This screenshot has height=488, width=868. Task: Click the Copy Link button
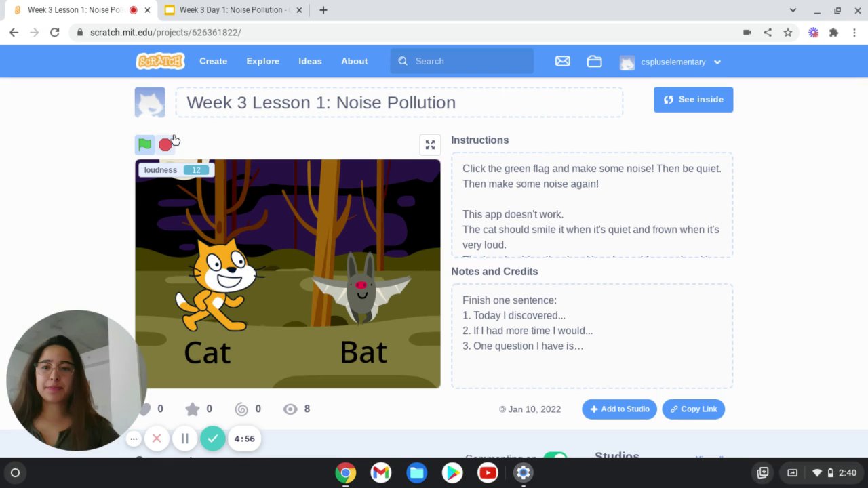point(693,409)
